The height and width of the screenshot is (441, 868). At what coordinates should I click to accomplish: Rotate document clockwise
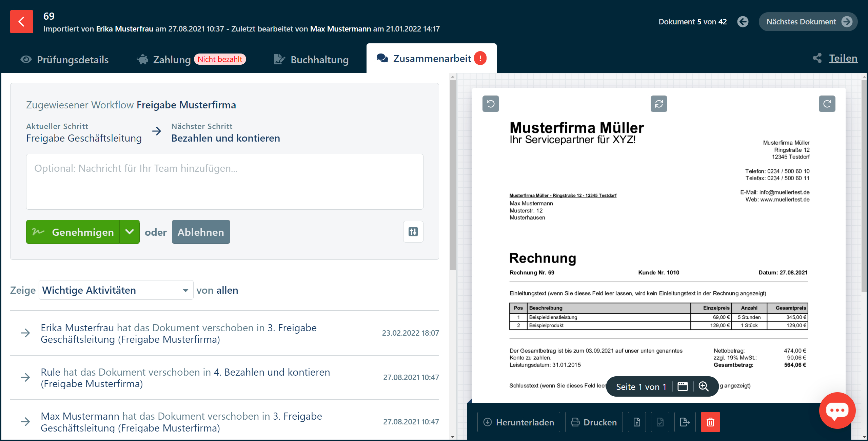pos(827,104)
